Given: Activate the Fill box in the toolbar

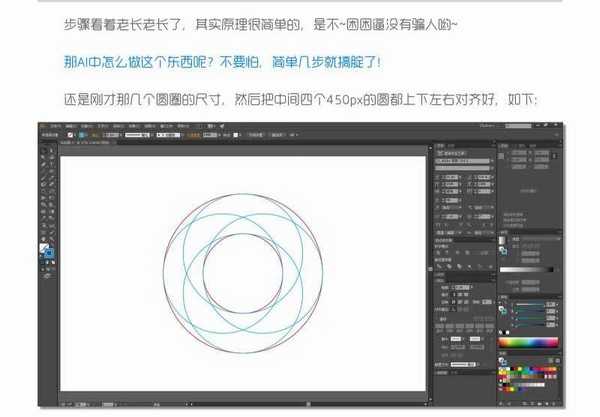Looking at the screenshot, I should [44, 248].
